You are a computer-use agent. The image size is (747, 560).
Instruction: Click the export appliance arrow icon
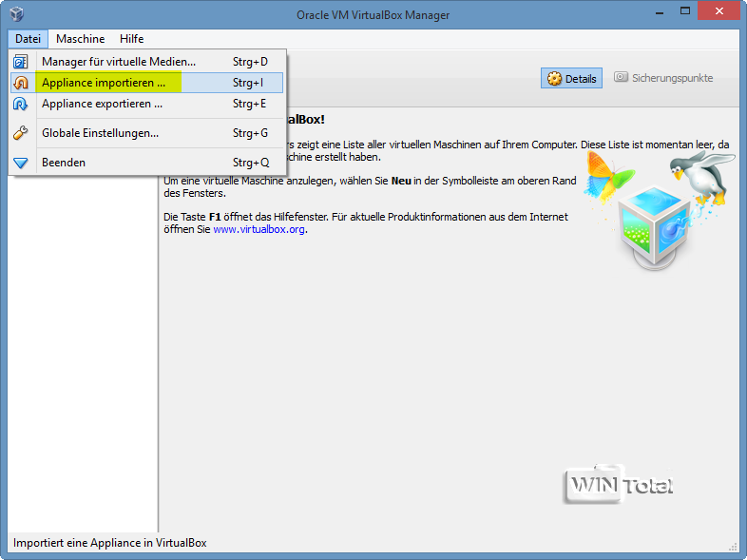click(x=21, y=104)
